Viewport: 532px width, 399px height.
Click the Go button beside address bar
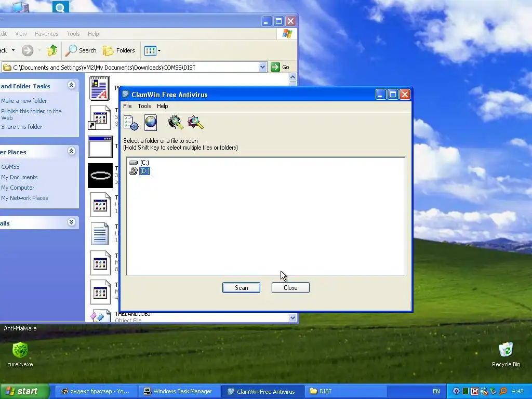(x=280, y=67)
